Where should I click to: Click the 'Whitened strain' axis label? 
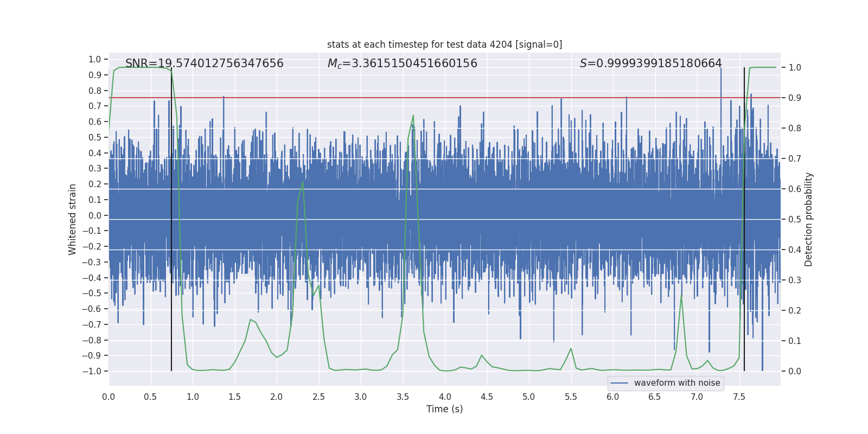[72, 219]
